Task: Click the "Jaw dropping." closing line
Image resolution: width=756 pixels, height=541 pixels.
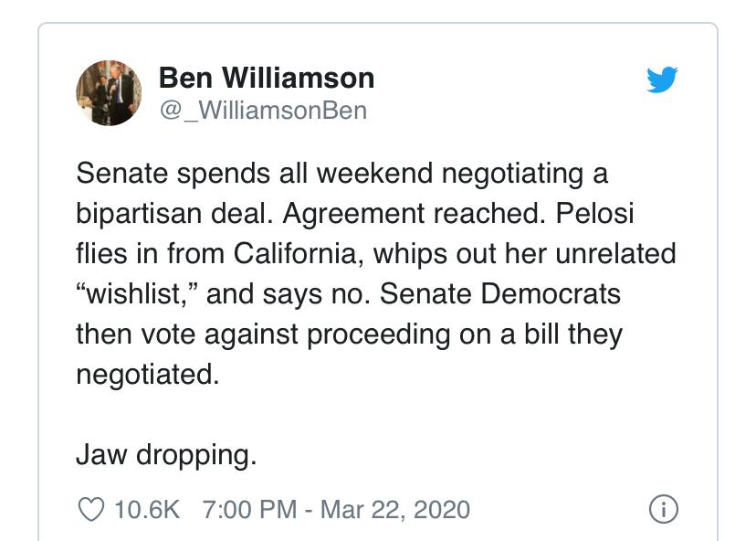Action: [166, 455]
